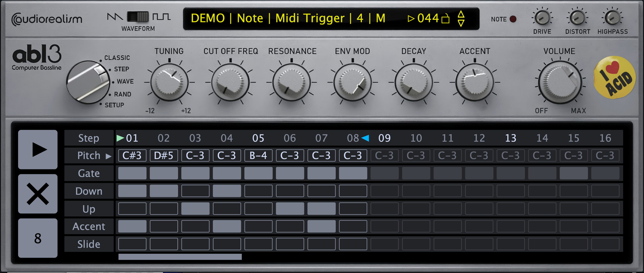
Task: Toggle Slide on step 01
Action: point(132,244)
